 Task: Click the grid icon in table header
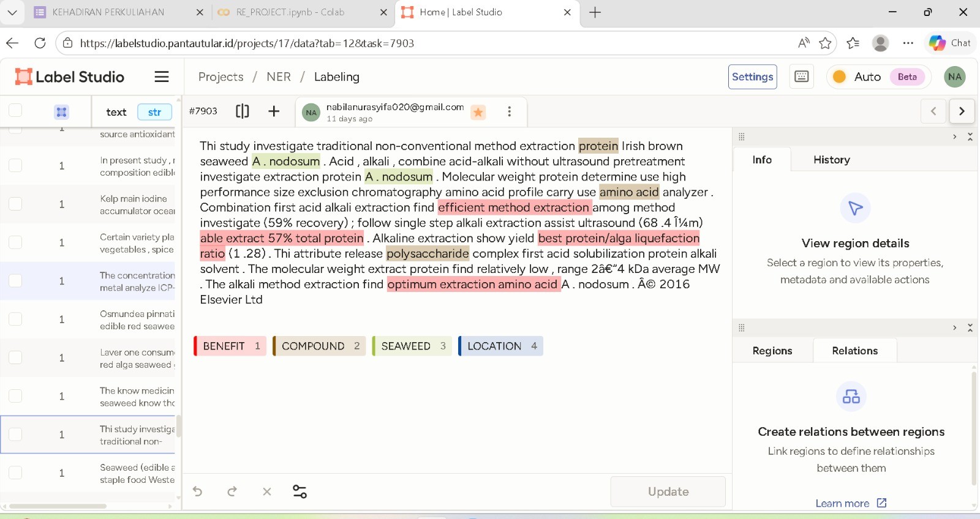click(61, 112)
